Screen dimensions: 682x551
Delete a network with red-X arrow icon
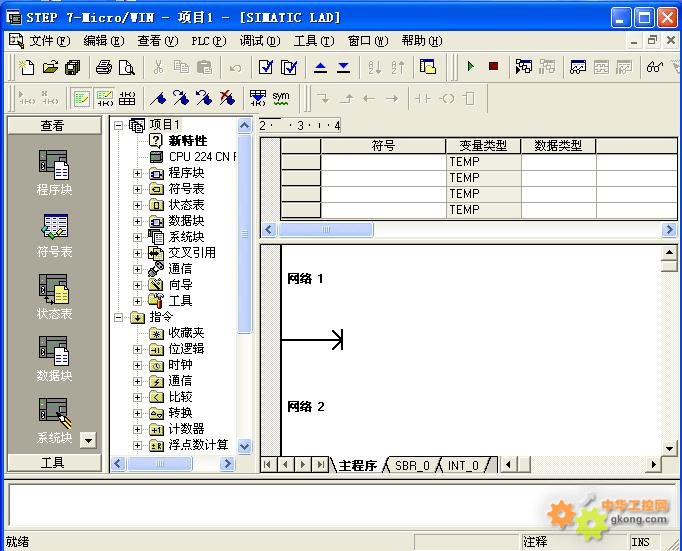227,98
